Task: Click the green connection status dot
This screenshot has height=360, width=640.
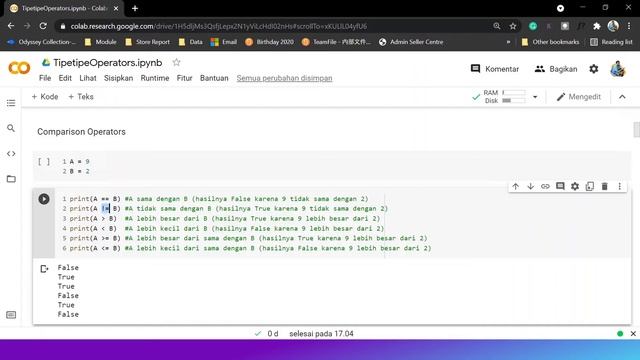Action: (620, 333)
